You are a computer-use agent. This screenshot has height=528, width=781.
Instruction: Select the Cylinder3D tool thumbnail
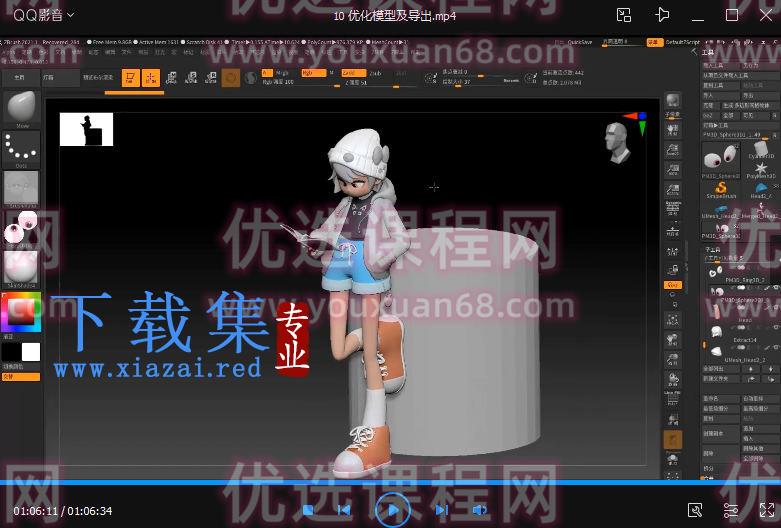(x=761, y=150)
